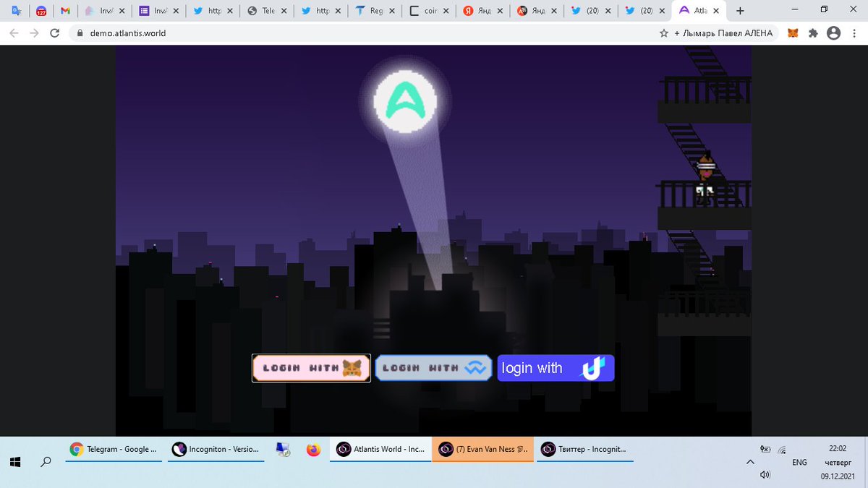Open the computer network icon in the taskbar
The width and height of the screenshot is (868, 488).
[x=283, y=450]
